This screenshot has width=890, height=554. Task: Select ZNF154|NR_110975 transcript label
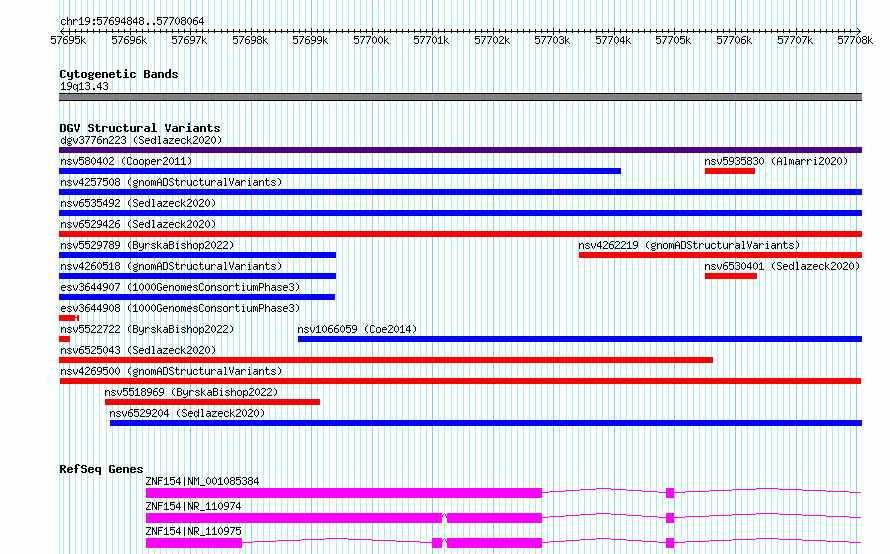pos(193,531)
